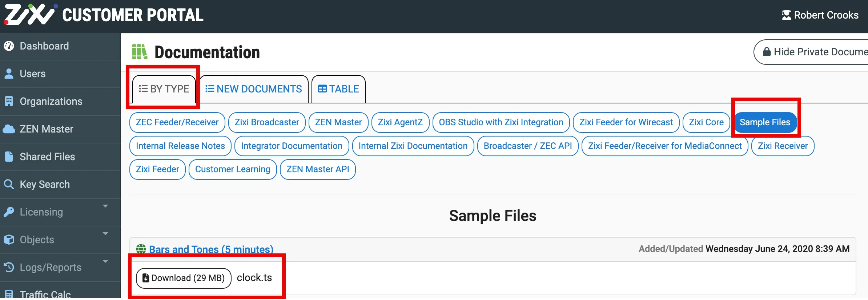Click the Users person icon
This screenshot has height=300, width=868.
click(9, 74)
